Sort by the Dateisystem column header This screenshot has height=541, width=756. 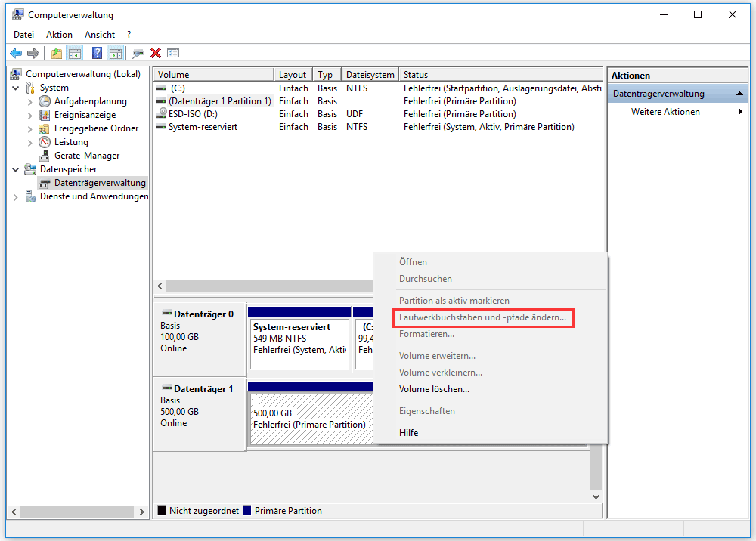(x=370, y=75)
